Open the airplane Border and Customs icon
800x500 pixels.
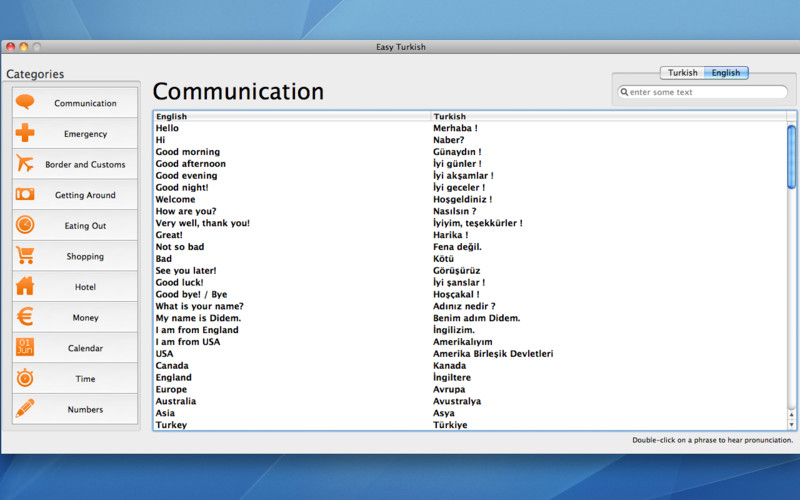[x=25, y=164]
